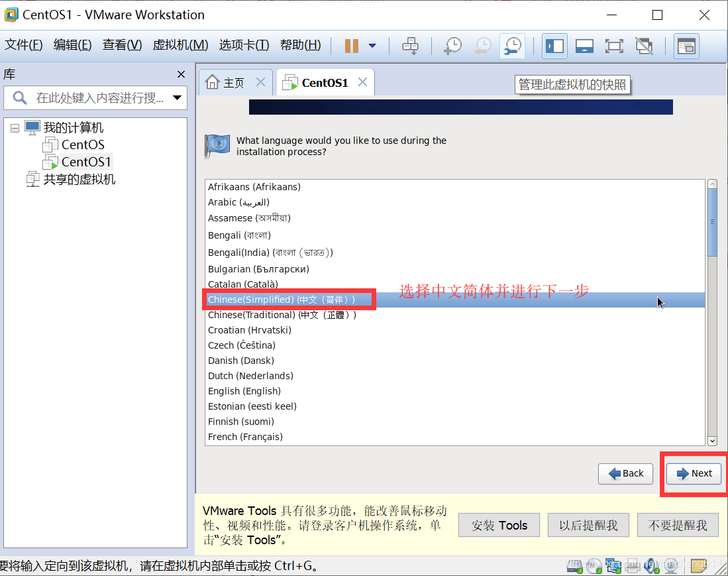The width and height of the screenshot is (728, 576).
Task: Revert the virtual machine to snapshot
Action: 483,46
